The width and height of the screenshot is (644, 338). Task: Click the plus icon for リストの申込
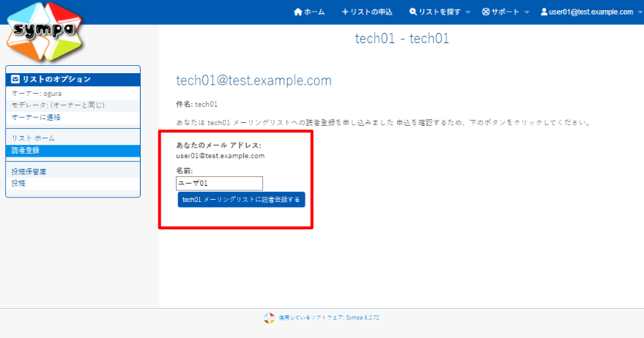click(345, 12)
